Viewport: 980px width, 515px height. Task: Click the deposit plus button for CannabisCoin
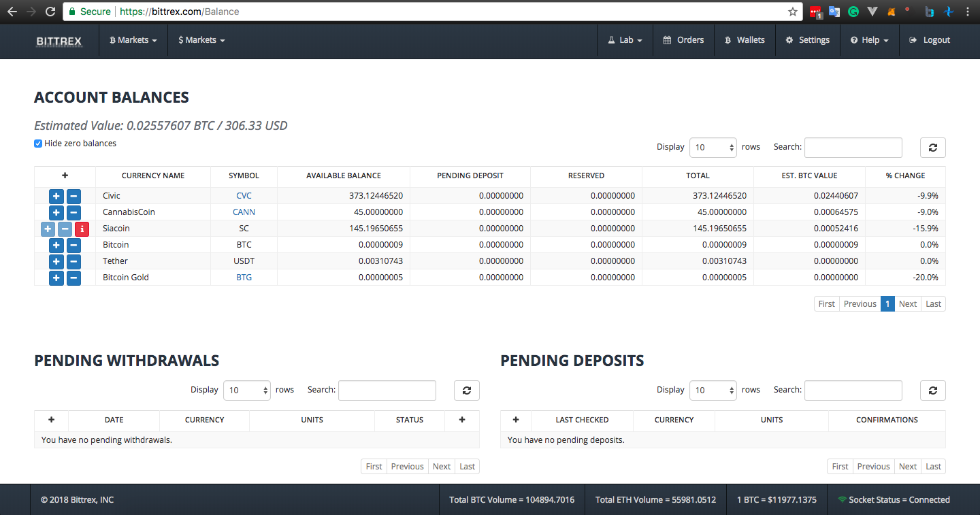pyautogui.click(x=56, y=212)
